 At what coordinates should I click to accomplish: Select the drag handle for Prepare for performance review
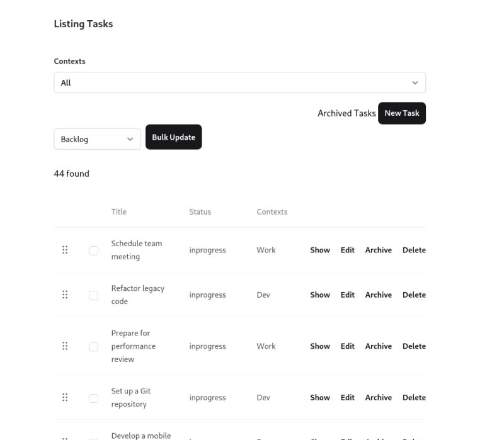(x=65, y=346)
